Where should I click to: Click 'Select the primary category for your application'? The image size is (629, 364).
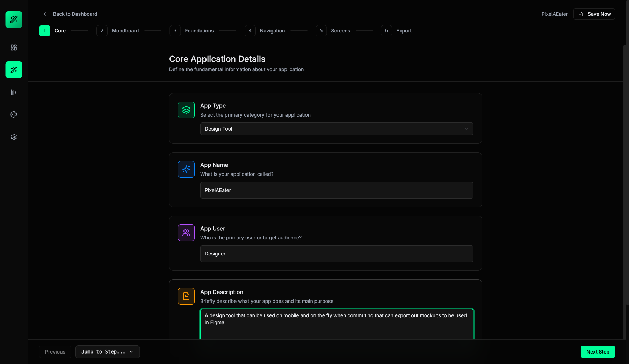(x=255, y=115)
